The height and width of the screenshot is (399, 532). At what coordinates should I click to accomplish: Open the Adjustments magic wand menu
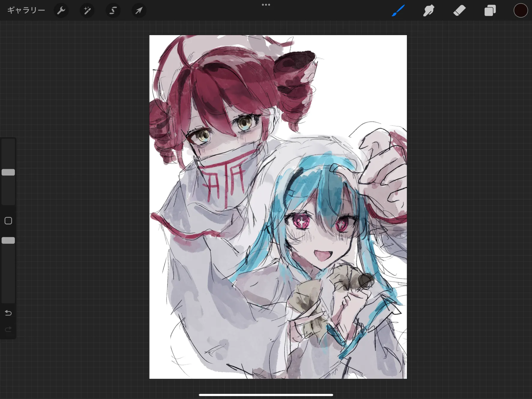(87, 11)
